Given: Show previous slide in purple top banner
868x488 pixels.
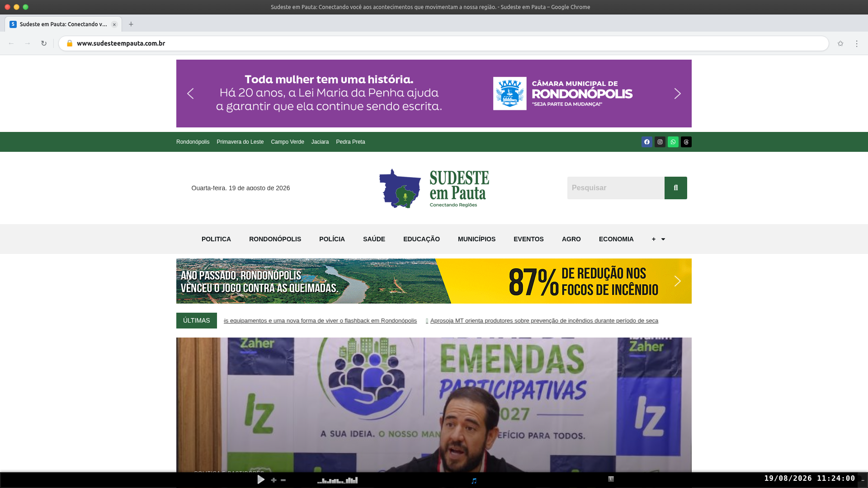Looking at the screenshot, I should pyautogui.click(x=190, y=94).
